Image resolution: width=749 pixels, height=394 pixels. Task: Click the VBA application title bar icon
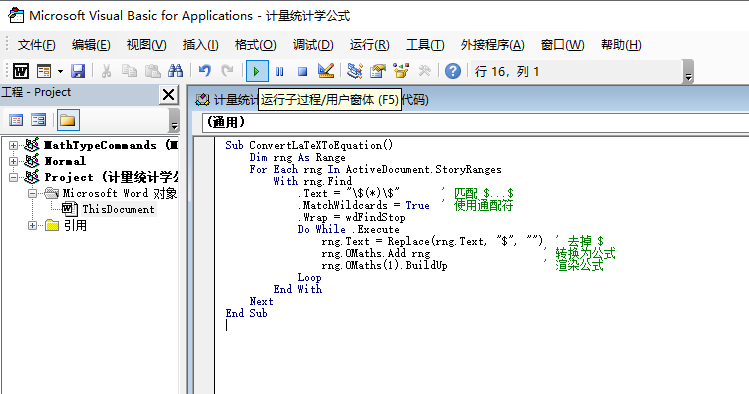tap(16, 16)
